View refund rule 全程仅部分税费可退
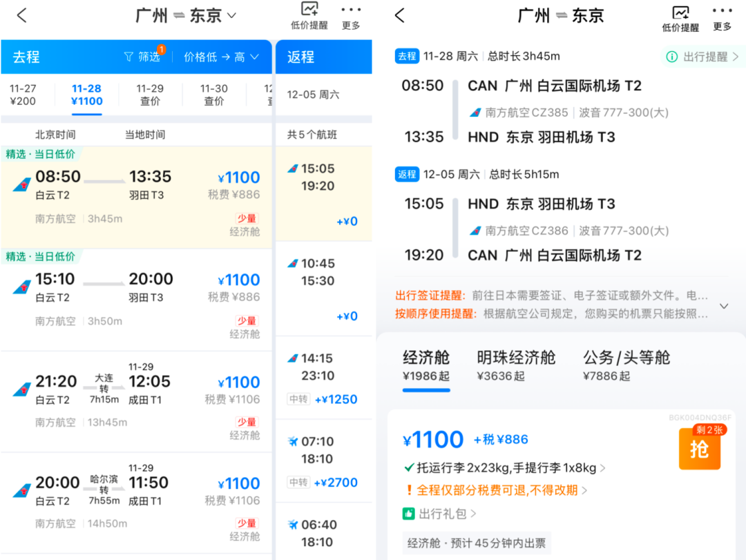Viewport: 746px width, 560px height. [496, 490]
